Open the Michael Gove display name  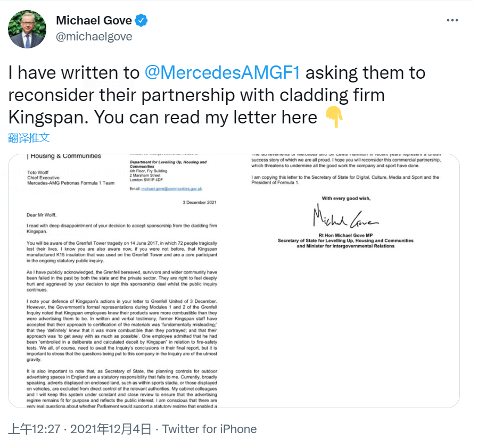[94, 21]
